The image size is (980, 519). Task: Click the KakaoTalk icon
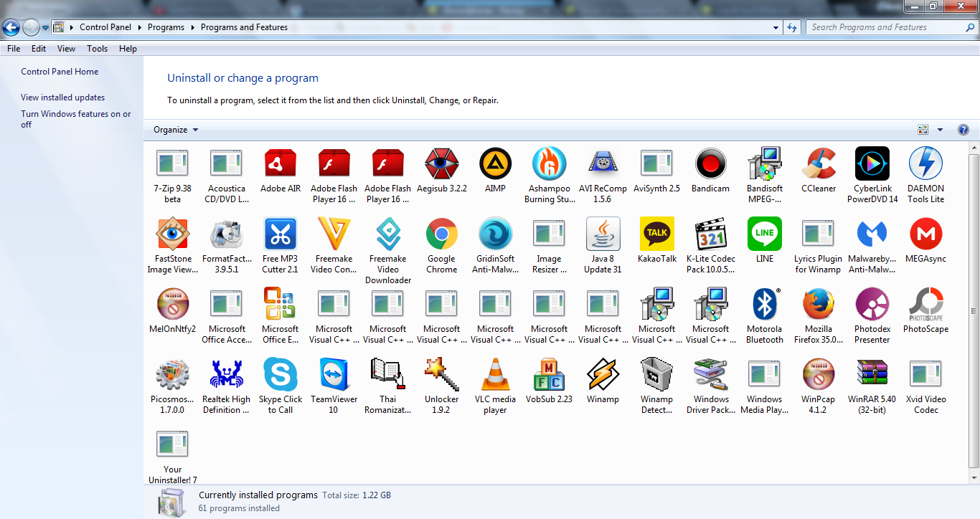point(656,234)
